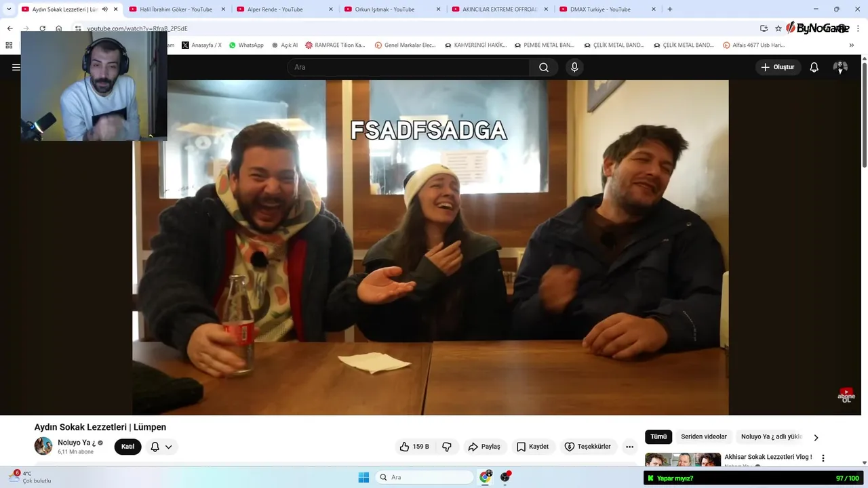The height and width of the screenshot is (488, 868).
Task: Click the Windows taskbar Ara search box
Action: click(425, 477)
